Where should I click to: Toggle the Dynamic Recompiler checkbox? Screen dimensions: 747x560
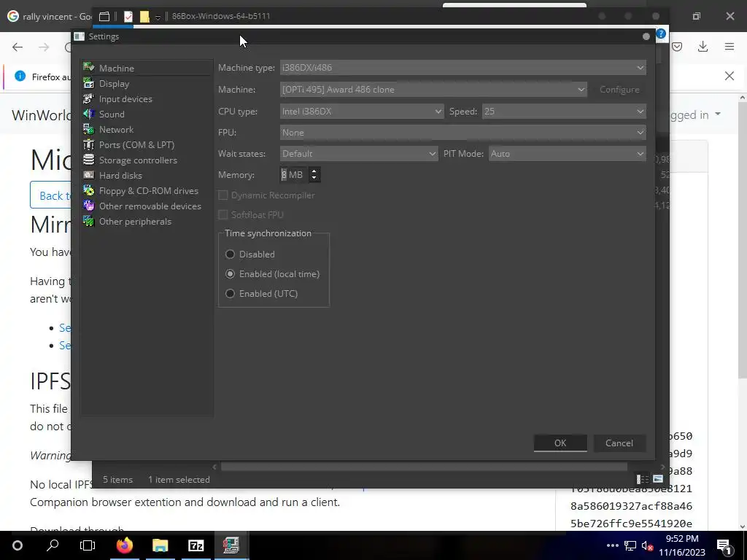tap(222, 195)
